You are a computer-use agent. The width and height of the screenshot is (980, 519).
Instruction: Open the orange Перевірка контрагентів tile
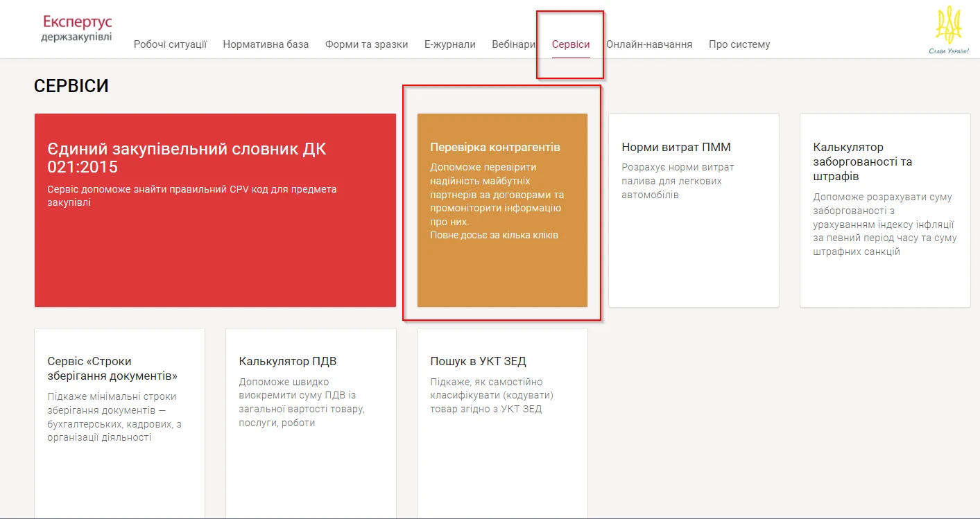[502, 270]
